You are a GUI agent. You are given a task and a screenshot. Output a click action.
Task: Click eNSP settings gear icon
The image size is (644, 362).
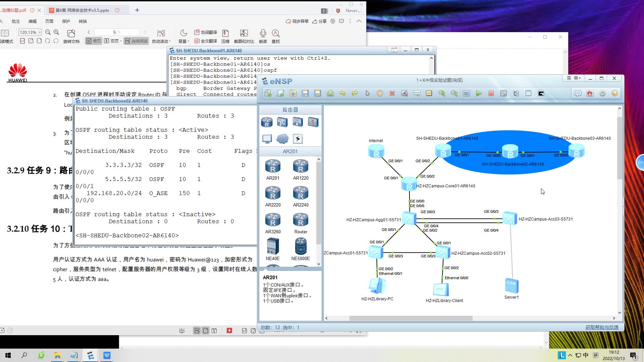click(602, 94)
